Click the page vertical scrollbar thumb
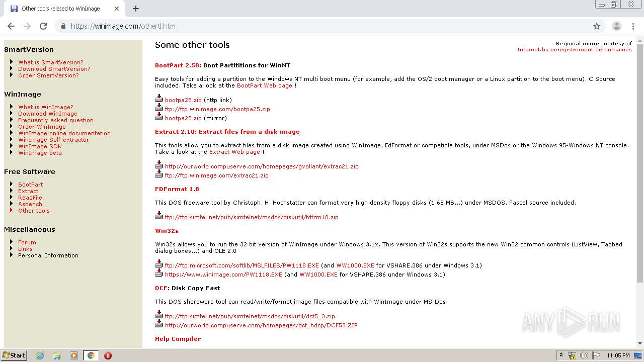644x362 pixels. (x=640, y=163)
